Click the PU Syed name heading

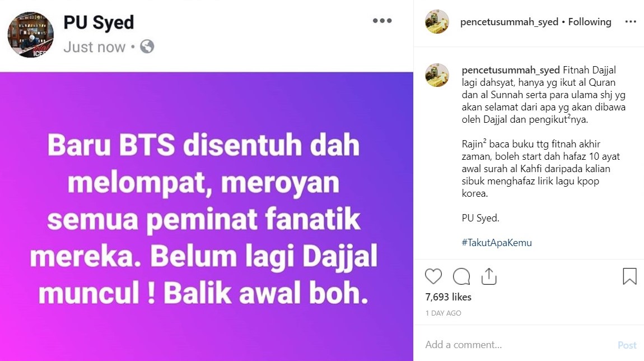[x=99, y=22]
